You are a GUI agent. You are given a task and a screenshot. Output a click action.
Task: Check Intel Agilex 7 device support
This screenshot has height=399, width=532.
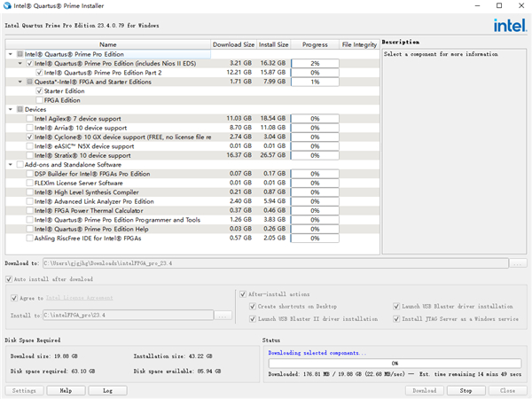point(30,119)
